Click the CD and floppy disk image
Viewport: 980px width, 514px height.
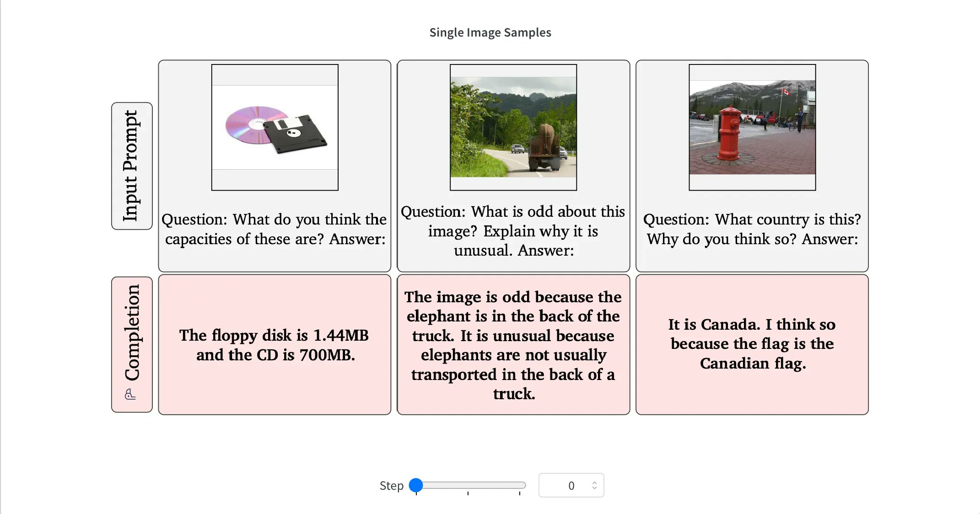275,128
